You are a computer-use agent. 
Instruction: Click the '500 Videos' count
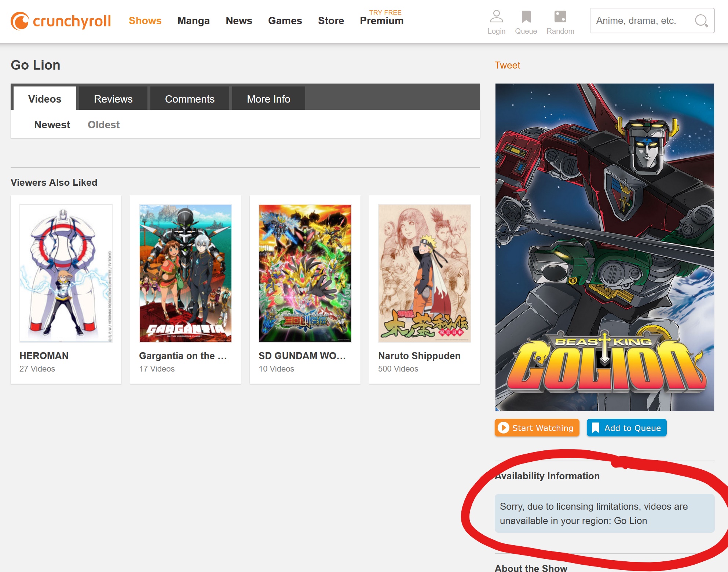pyautogui.click(x=398, y=369)
